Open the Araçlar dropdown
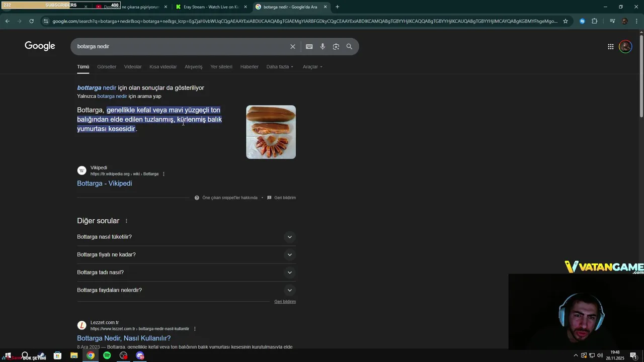Screen dimensions: 644x362 point(312,67)
